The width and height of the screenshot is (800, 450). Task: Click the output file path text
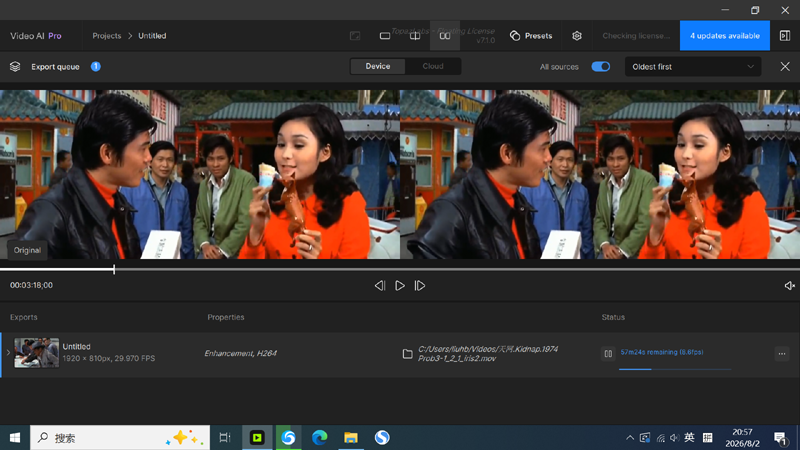click(x=488, y=354)
